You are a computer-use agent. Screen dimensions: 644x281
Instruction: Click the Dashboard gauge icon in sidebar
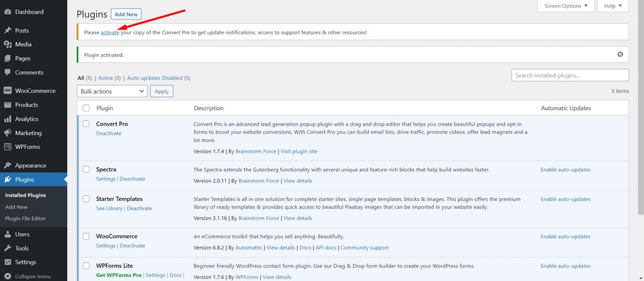(7, 12)
